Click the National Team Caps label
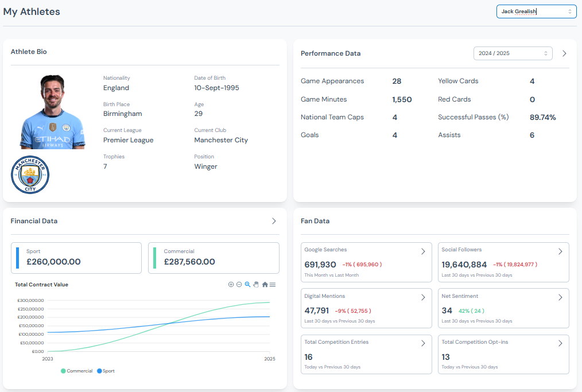Viewport: 582px width, 392px height. point(332,117)
